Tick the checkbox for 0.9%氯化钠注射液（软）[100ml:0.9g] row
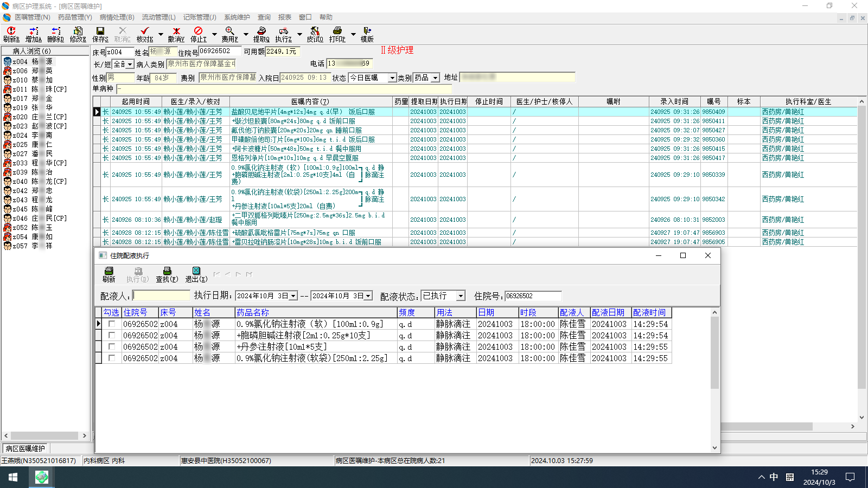The height and width of the screenshot is (488, 868). coord(112,324)
